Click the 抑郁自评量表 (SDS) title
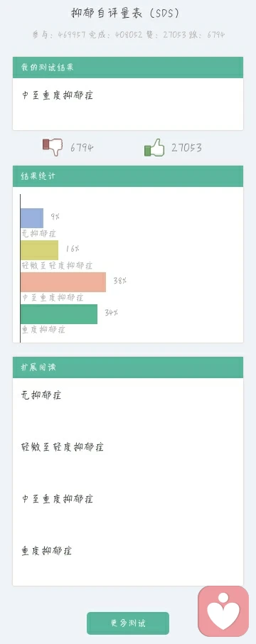256x644 pixels. 125,13
